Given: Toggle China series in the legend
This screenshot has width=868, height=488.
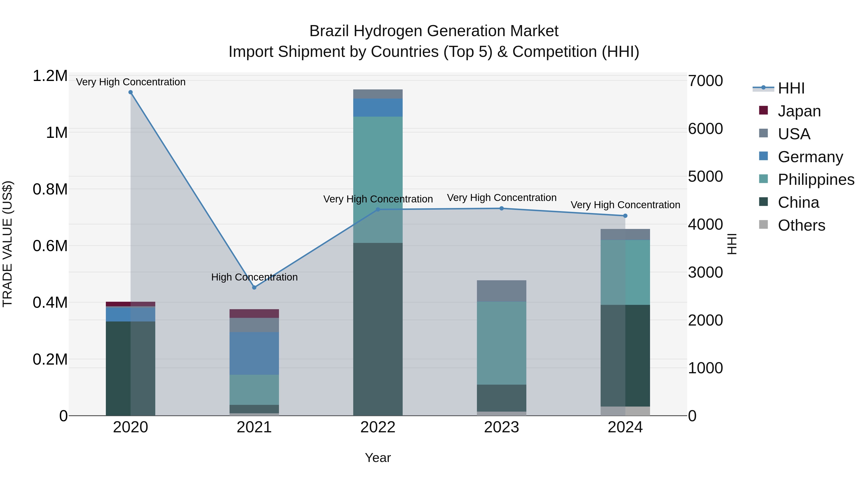Looking at the screenshot, I should (x=789, y=202).
